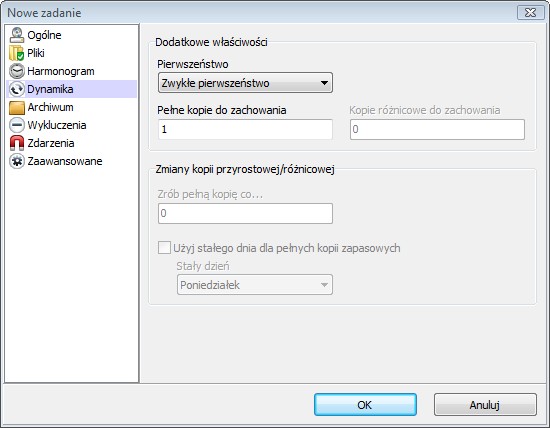Confirm with the OK button
This screenshot has height=428, width=550.
[365, 405]
